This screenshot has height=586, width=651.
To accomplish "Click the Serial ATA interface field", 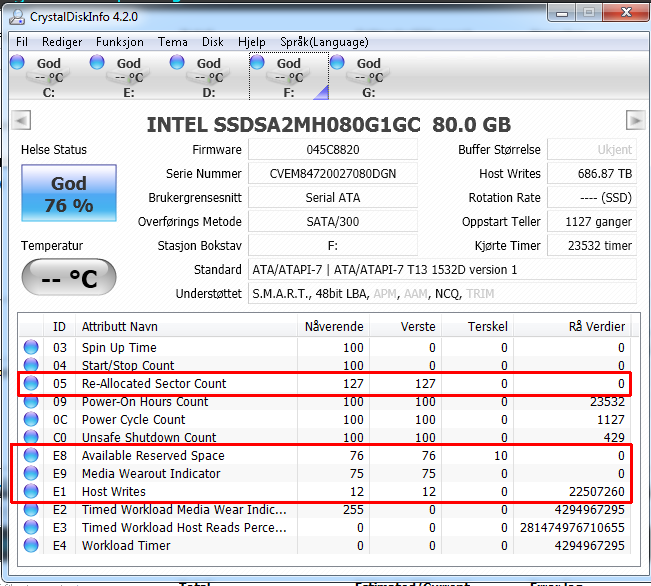I will click(333, 198).
